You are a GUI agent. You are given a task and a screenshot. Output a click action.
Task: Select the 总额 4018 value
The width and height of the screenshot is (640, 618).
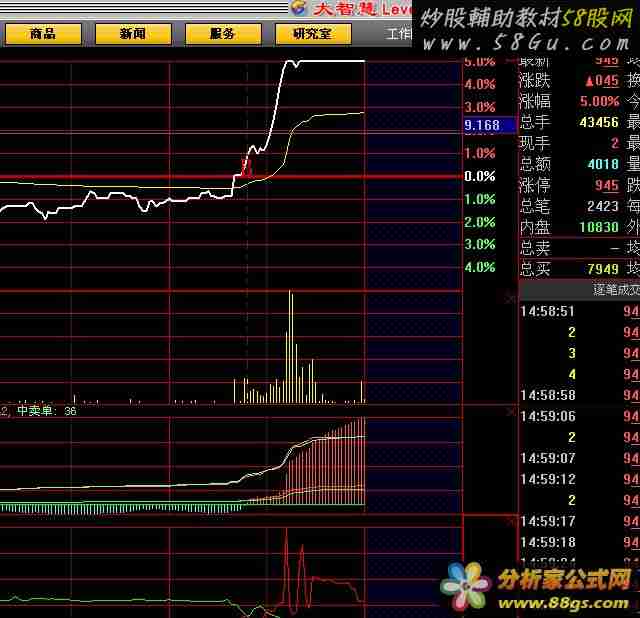[x=603, y=164]
